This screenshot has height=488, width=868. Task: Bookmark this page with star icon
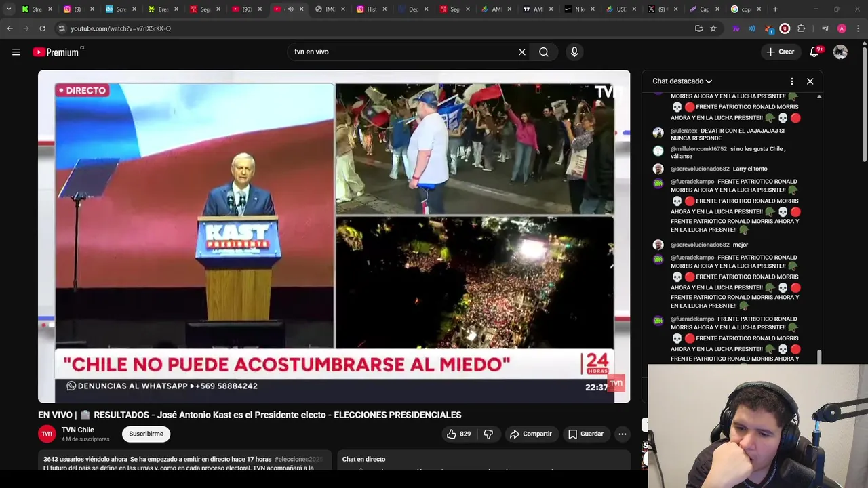[713, 28]
